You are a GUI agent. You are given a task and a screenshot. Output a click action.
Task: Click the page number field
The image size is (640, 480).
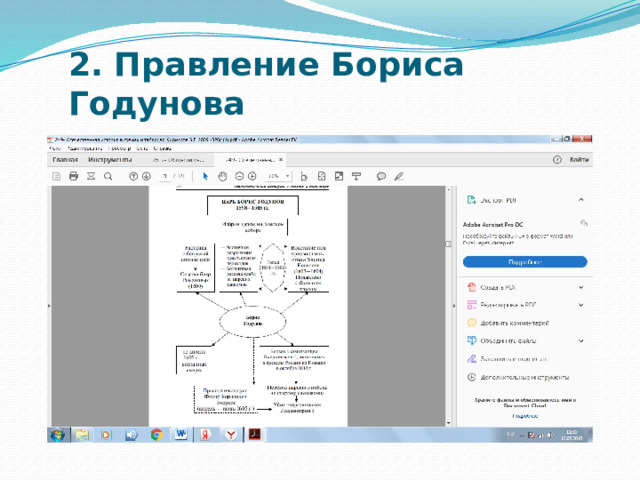coord(164,176)
